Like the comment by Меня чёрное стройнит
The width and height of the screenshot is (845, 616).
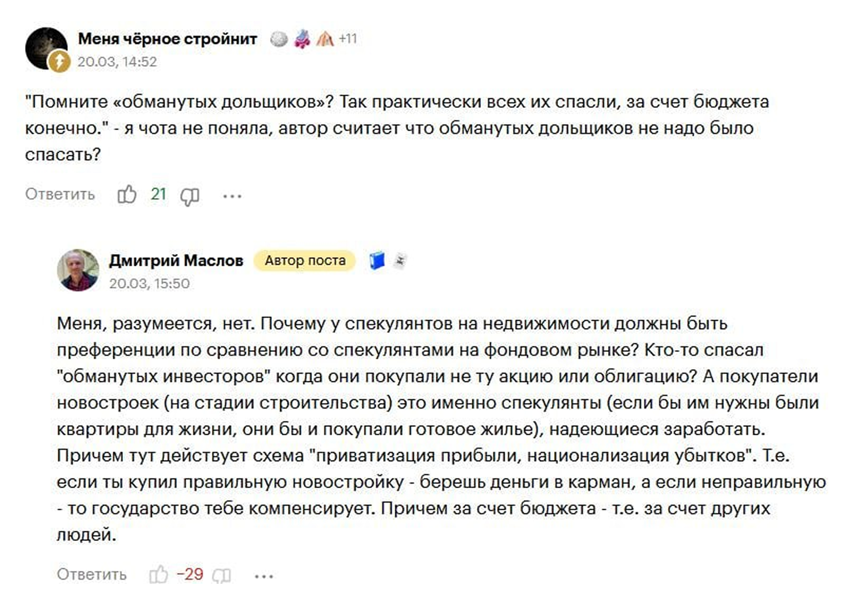tap(127, 195)
